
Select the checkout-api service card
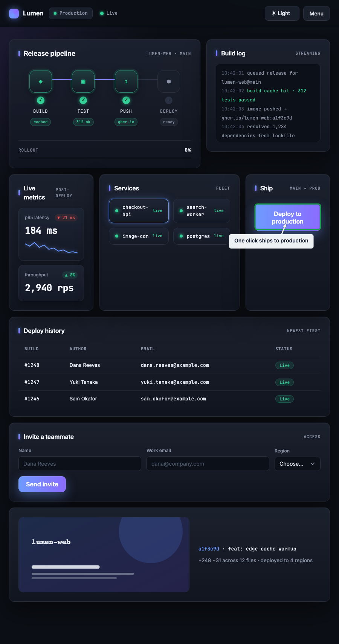coord(139,211)
